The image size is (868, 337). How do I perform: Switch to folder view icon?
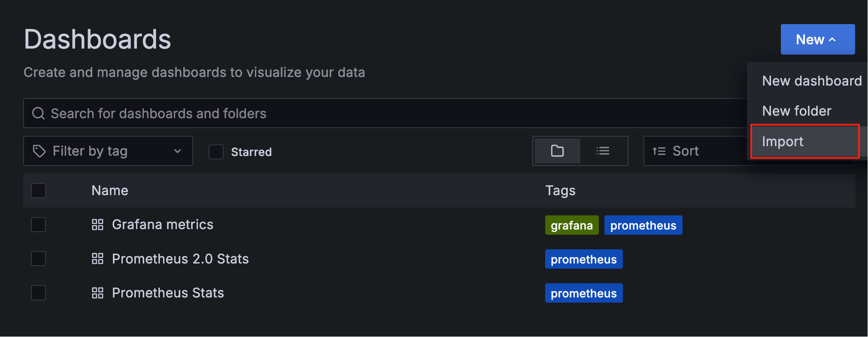(557, 151)
